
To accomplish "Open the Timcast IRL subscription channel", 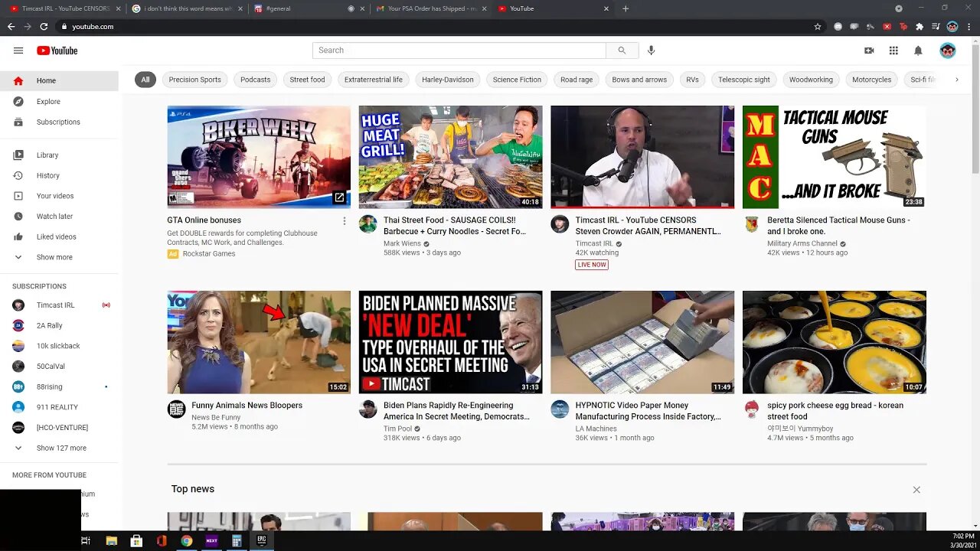I will click(x=60, y=305).
